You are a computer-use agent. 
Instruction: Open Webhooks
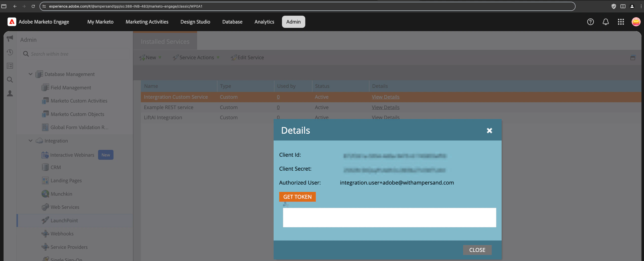click(x=58, y=234)
